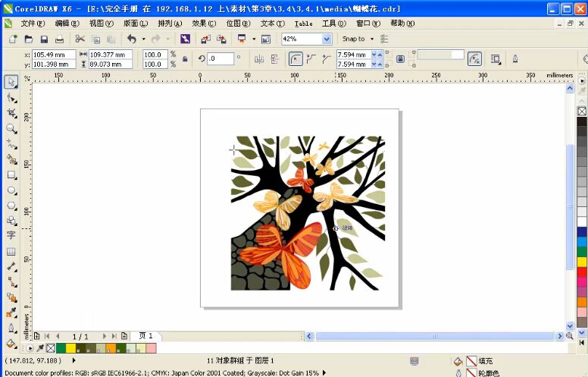Select the Connector tool
The width and height of the screenshot is (588, 377).
click(11, 282)
